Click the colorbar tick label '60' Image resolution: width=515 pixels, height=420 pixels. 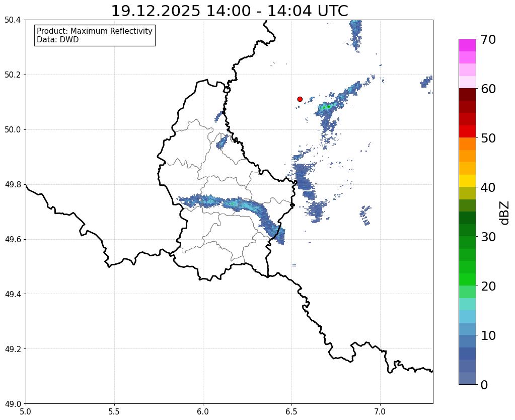pyautogui.click(x=488, y=89)
